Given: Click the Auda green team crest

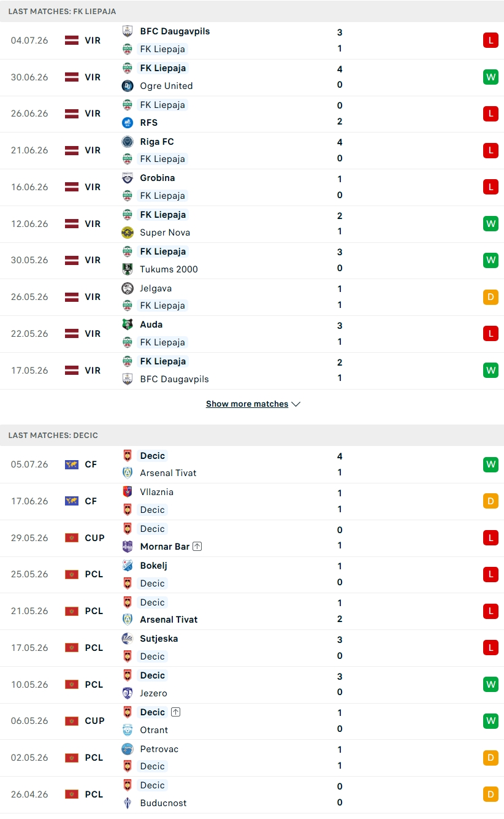Looking at the screenshot, I should coord(128,325).
